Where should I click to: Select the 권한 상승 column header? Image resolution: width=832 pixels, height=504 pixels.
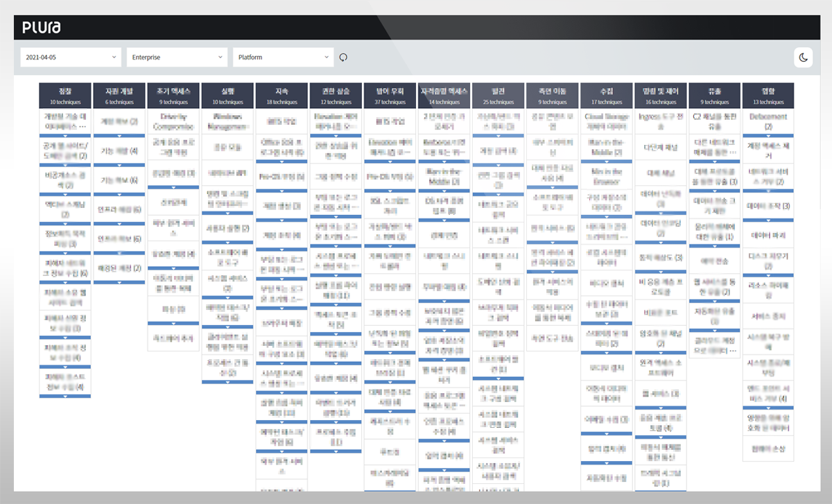pos(336,96)
